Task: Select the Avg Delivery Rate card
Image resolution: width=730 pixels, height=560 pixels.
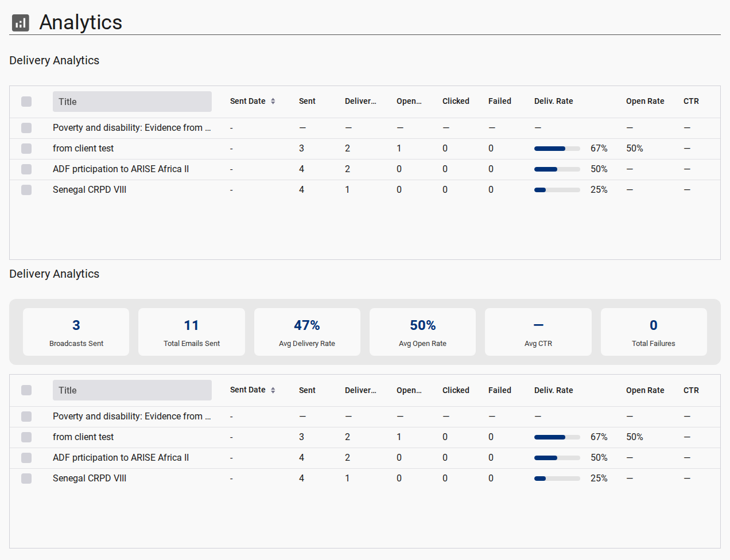Action: pos(307,332)
